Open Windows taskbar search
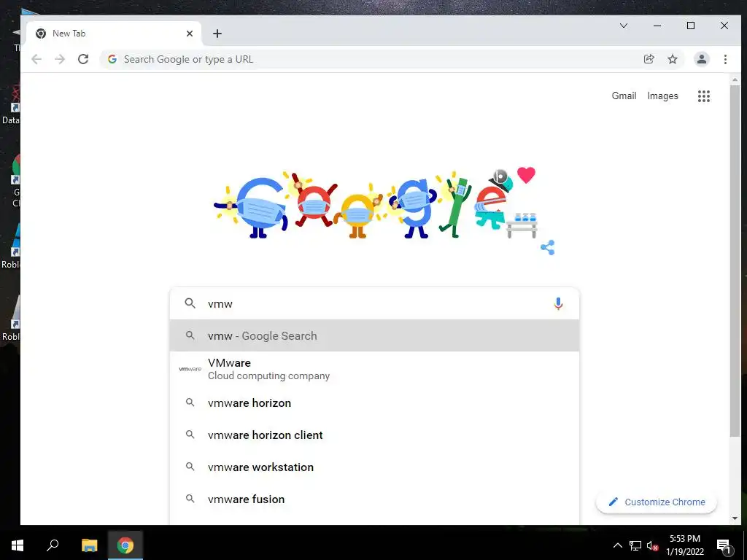Screen dimensions: 747x560 (x=53, y=545)
